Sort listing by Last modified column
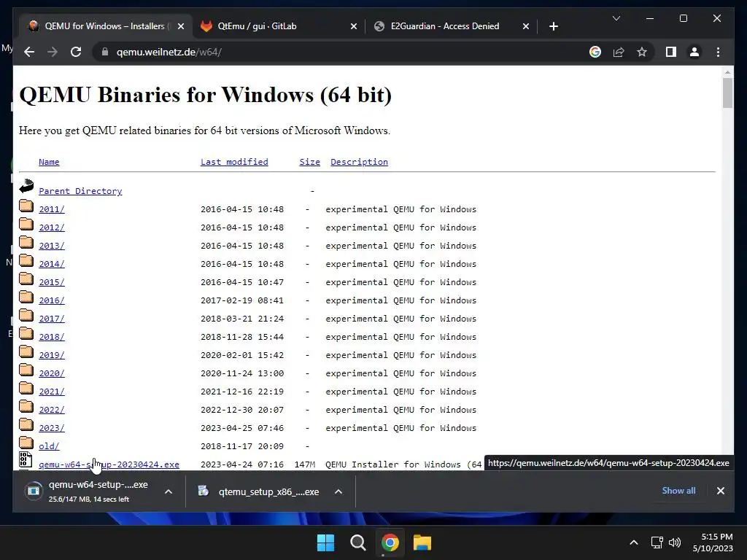This screenshot has height=560, width=747. (234, 162)
